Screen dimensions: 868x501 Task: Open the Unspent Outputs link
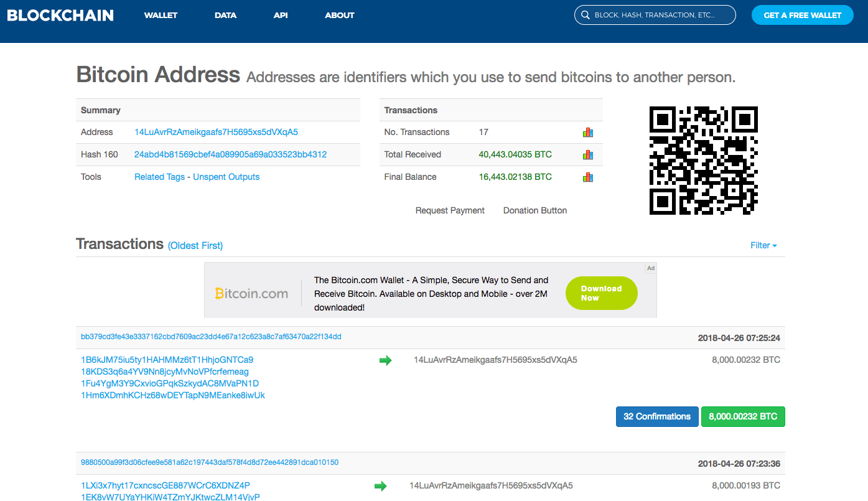(226, 177)
